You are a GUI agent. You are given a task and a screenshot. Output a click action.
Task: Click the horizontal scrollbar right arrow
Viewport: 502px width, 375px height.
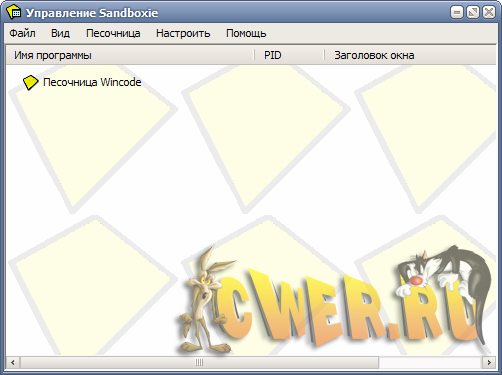[489, 362]
